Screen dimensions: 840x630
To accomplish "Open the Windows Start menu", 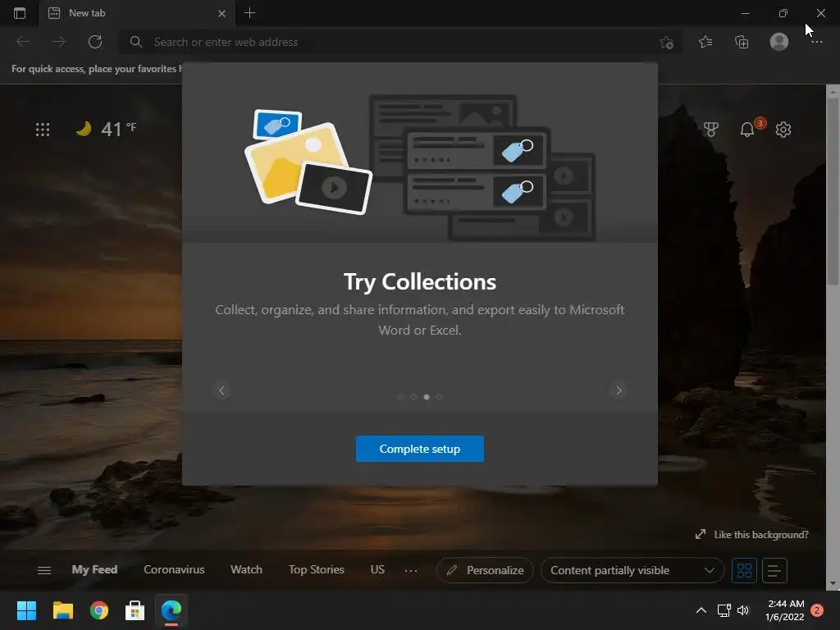I will [26, 610].
